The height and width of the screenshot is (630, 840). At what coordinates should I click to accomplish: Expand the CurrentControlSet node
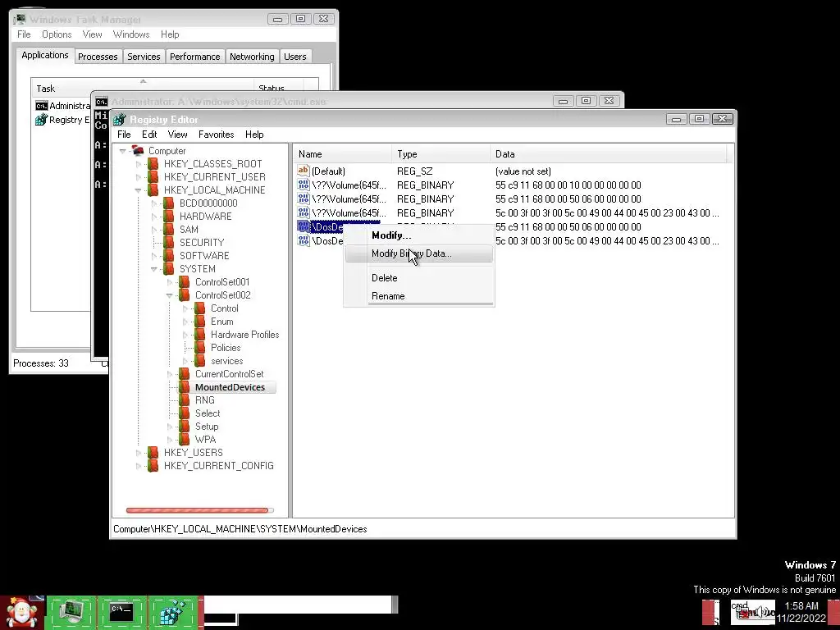(169, 374)
